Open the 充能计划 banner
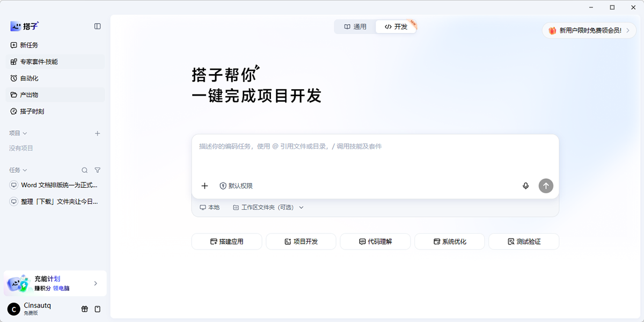Image resolution: width=644 pixels, height=322 pixels. click(x=55, y=283)
